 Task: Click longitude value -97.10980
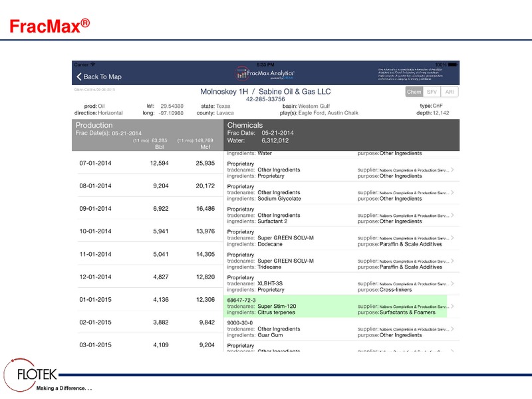[171, 113]
